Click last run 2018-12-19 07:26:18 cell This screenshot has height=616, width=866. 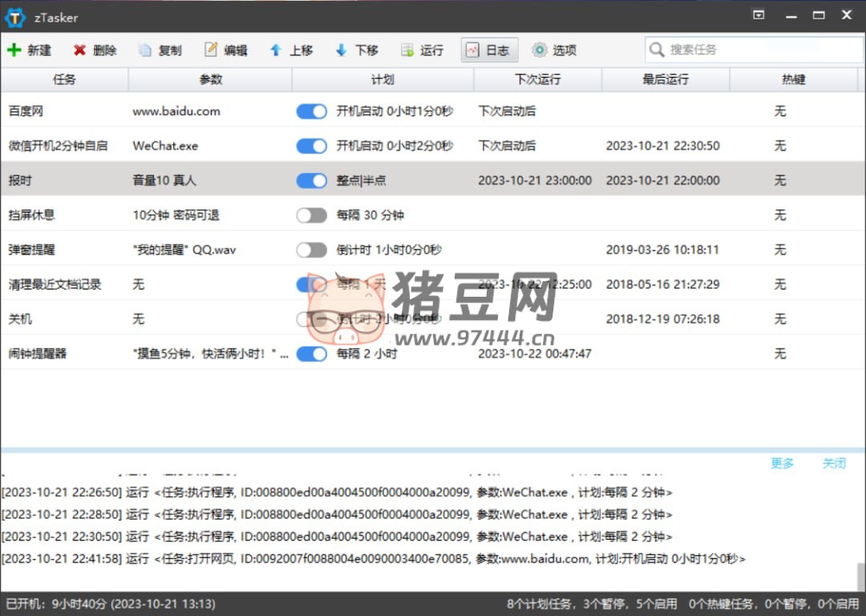[663, 318]
